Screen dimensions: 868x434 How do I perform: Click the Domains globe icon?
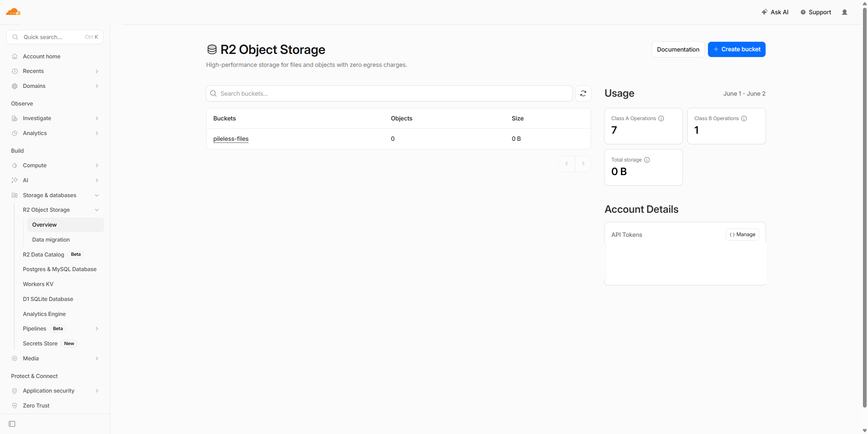pos(15,86)
